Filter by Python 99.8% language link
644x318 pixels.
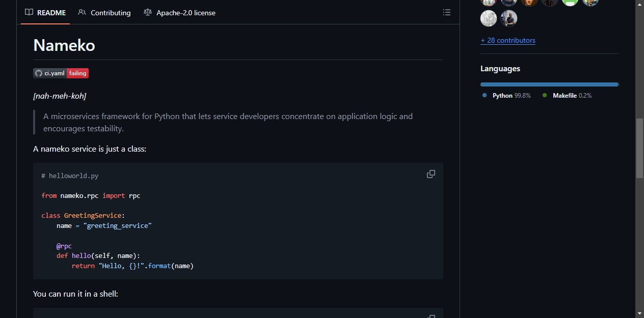point(506,96)
